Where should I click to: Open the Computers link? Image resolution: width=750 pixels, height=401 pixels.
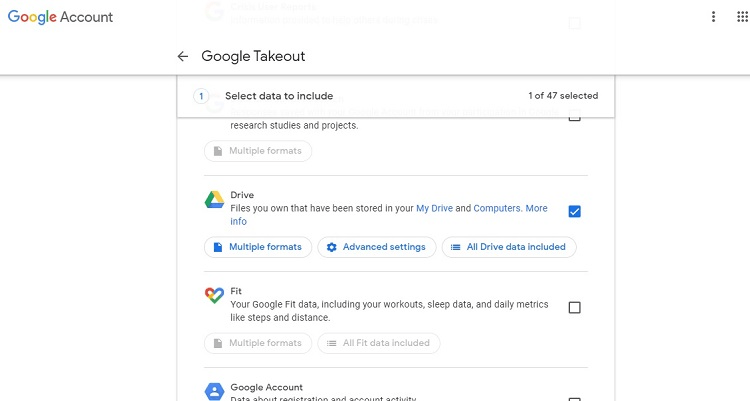[x=497, y=209]
